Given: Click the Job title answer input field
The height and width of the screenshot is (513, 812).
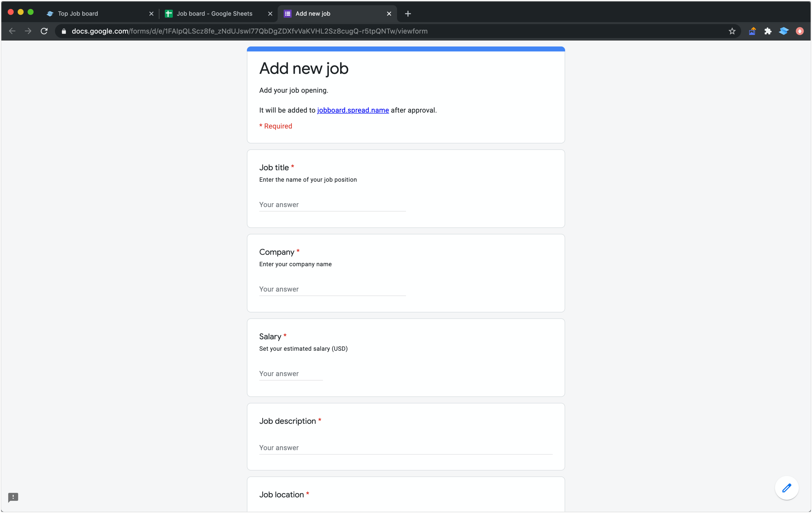Looking at the screenshot, I should pos(332,204).
